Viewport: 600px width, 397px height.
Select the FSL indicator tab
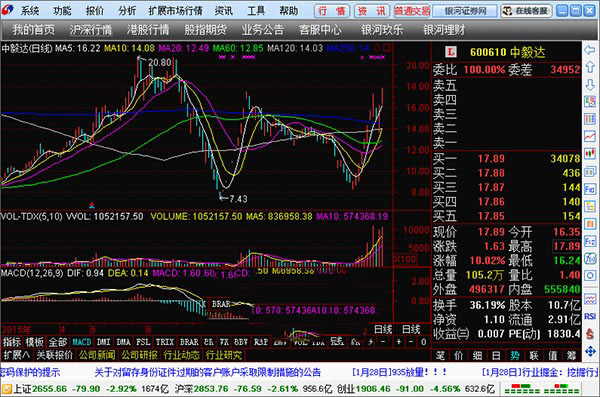click(143, 342)
